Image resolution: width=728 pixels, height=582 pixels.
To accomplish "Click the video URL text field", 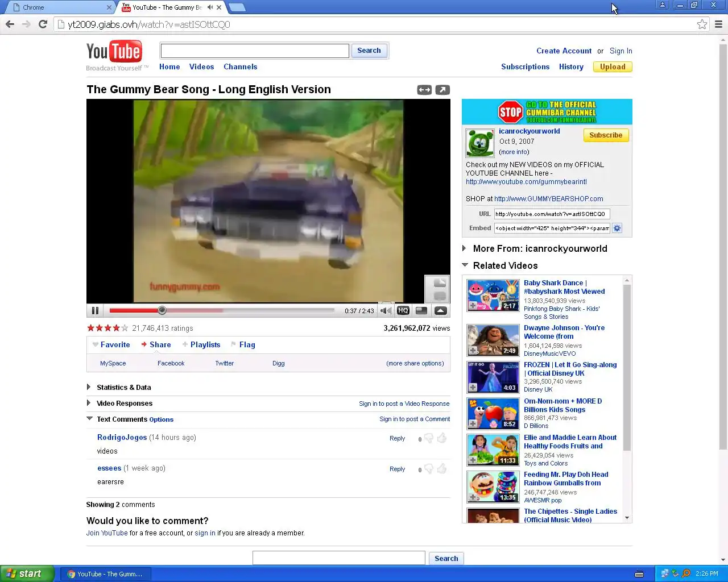I will click(552, 214).
